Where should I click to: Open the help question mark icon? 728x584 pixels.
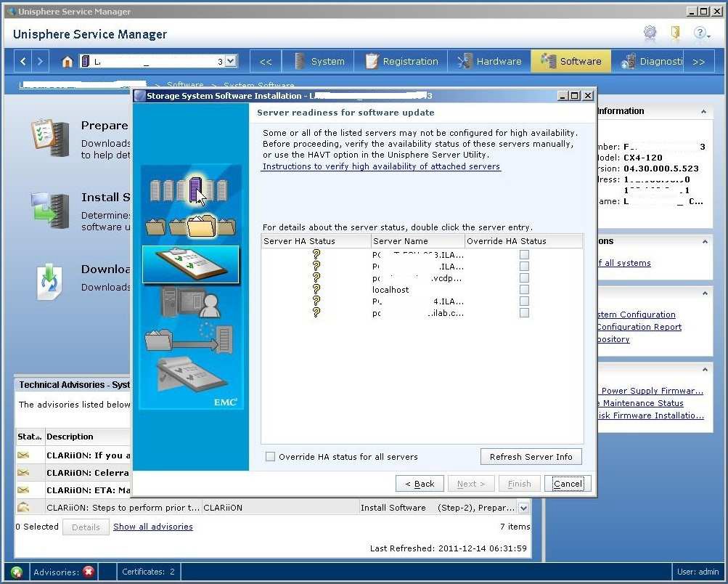[701, 33]
